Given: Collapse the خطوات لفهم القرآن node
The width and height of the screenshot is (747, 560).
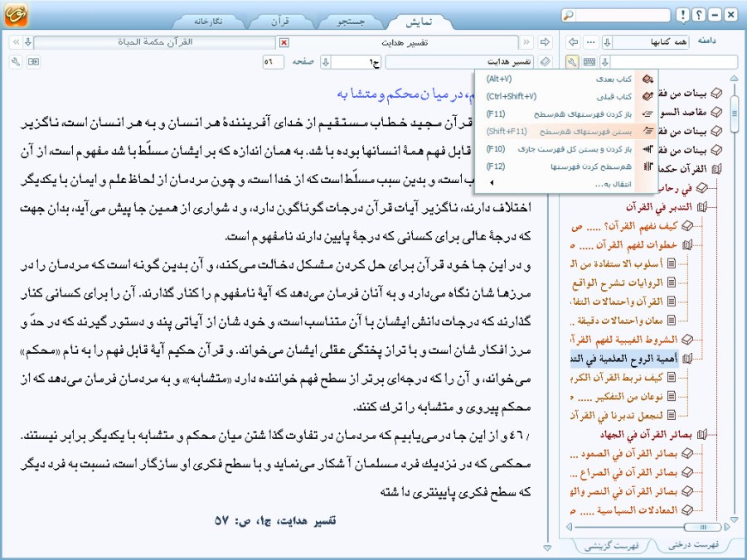Looking at the screenshot, I should tap(686, 244).
